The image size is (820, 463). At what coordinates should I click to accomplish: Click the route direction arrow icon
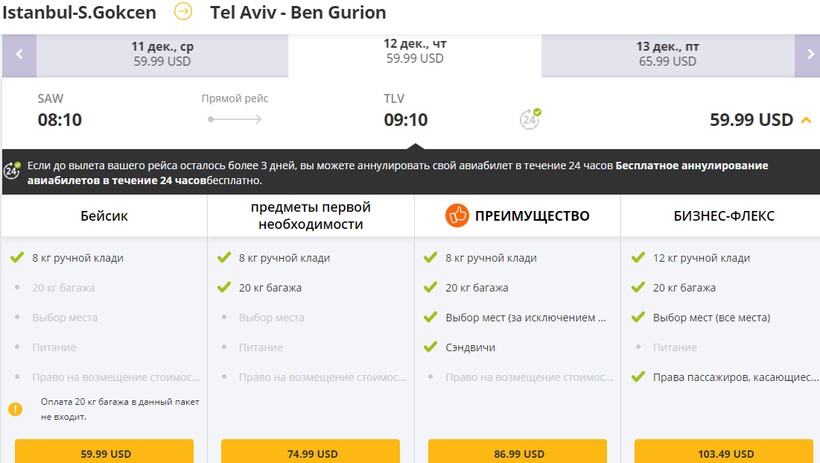coord(183,12)
